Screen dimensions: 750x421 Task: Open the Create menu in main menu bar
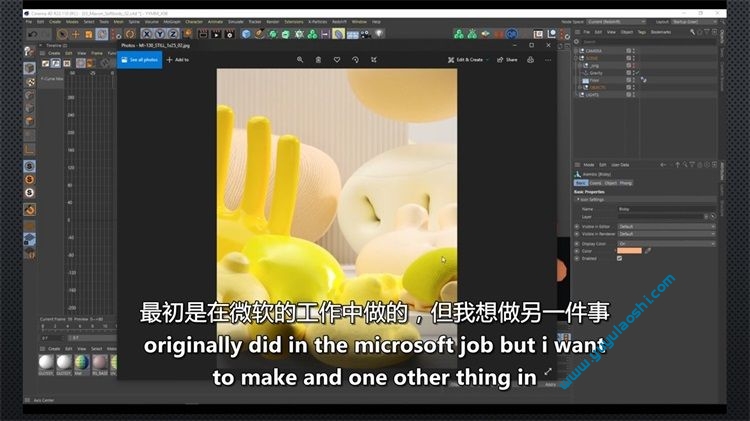click(x=55, y=22)
